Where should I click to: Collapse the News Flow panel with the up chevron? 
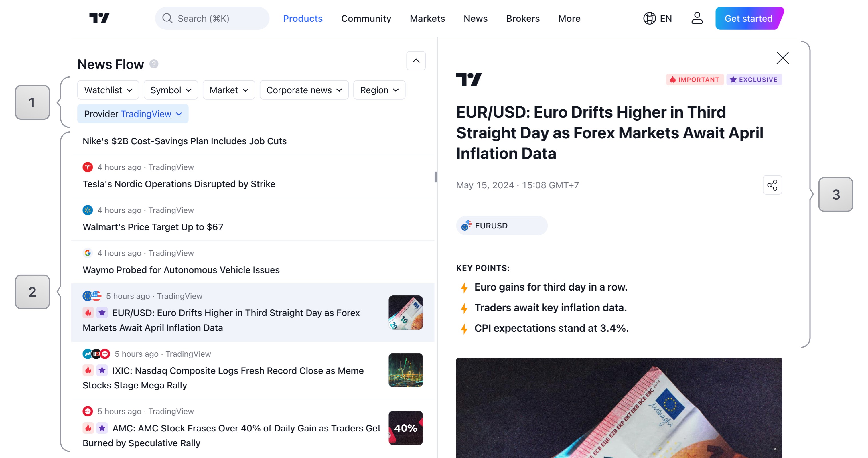pyautogui.click(x=416, y=61)
